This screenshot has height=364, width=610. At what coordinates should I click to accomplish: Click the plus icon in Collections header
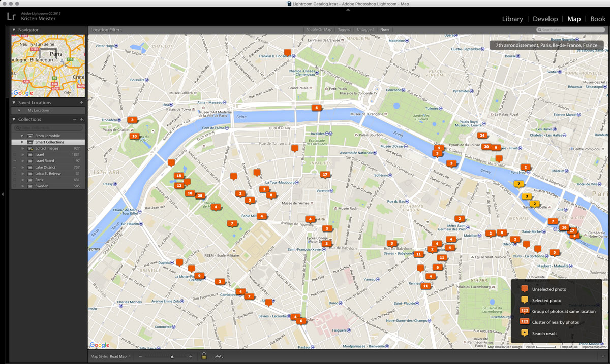(x=82, y=119)
